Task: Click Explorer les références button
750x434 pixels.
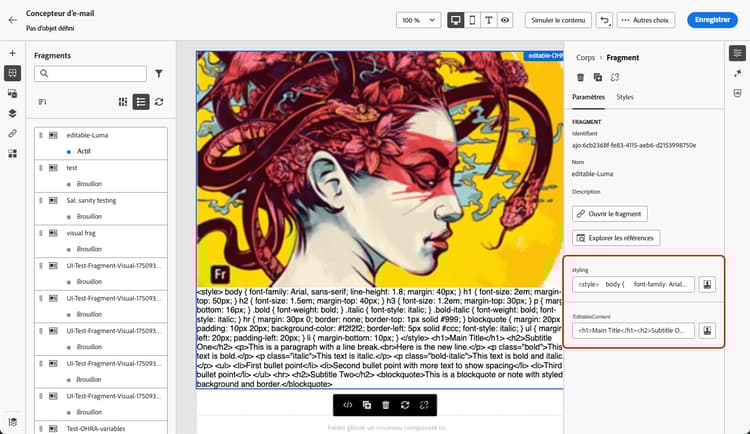Action: coord(616,238)
